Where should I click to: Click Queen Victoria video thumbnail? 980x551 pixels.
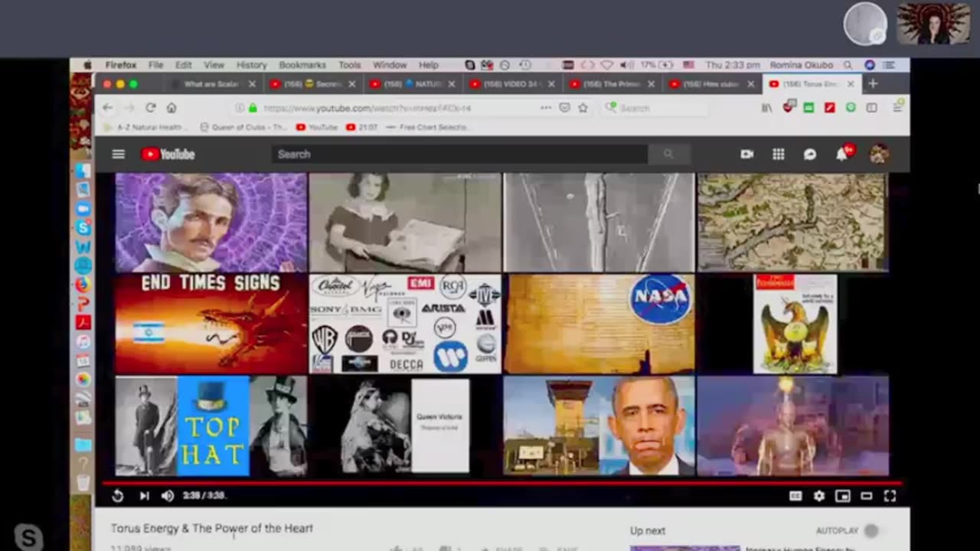tap(405, 425)
